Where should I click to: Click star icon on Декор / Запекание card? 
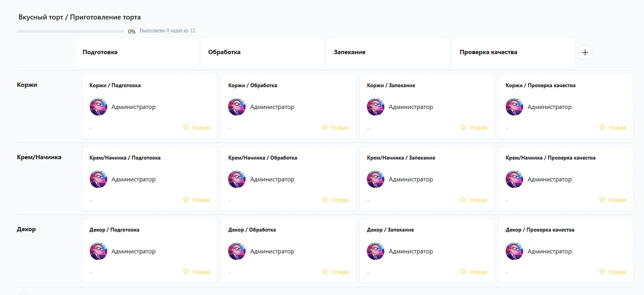pos(463,272)
